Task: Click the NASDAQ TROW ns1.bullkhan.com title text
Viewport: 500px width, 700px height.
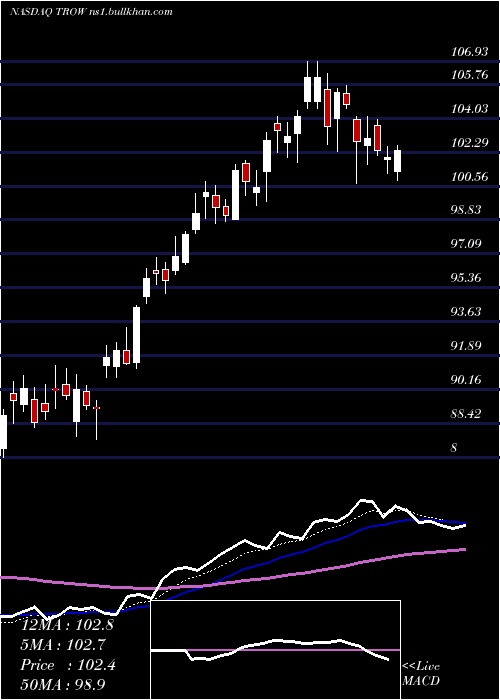Action: pos(91,12)
